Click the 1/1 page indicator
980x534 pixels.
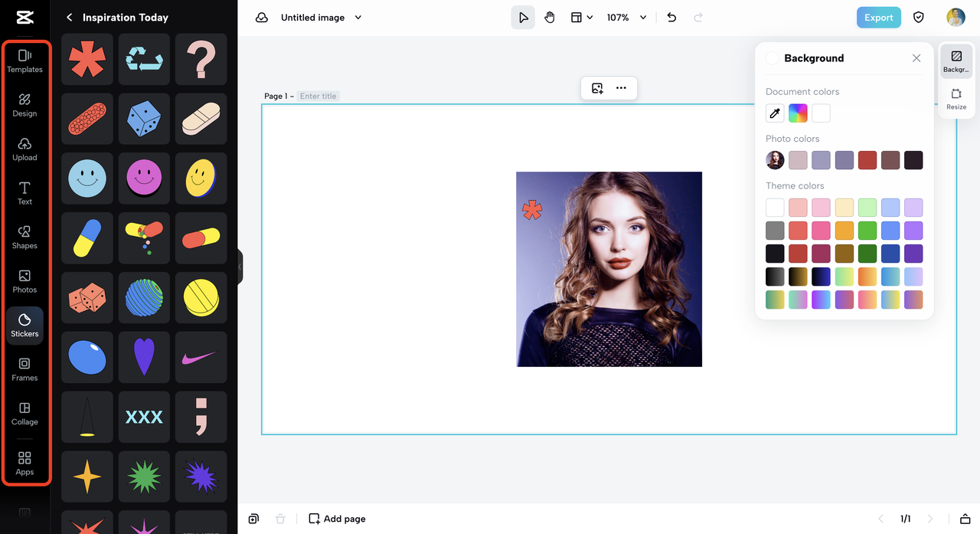click(906, 519)
